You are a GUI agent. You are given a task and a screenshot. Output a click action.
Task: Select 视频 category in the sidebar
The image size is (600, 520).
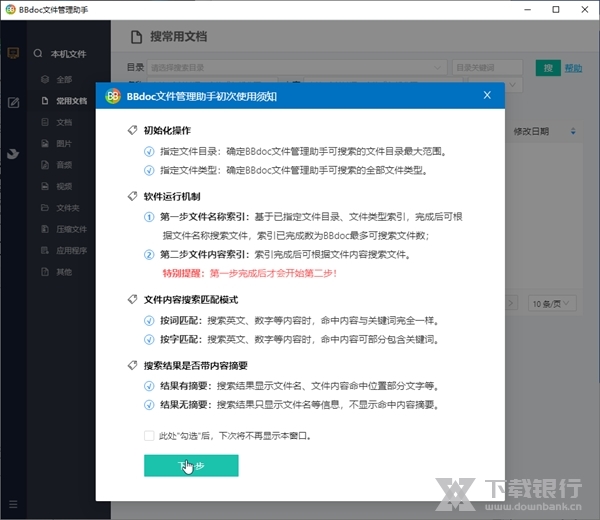64,187
